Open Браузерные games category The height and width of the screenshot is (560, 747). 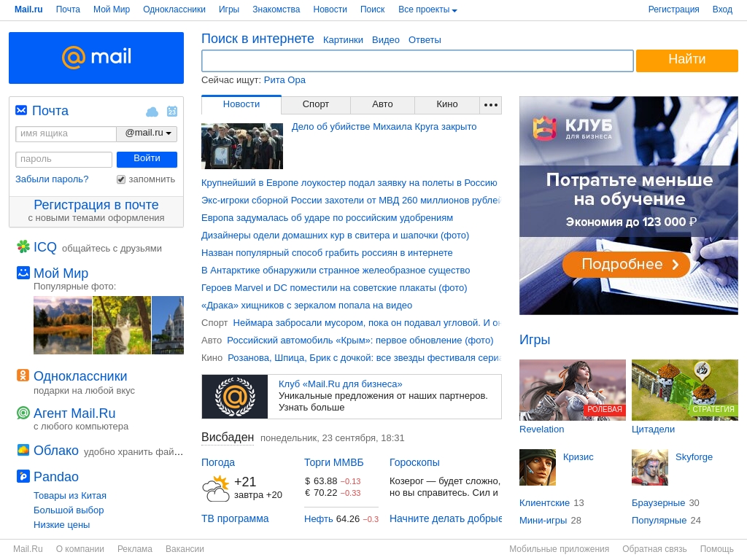point(659,503)
